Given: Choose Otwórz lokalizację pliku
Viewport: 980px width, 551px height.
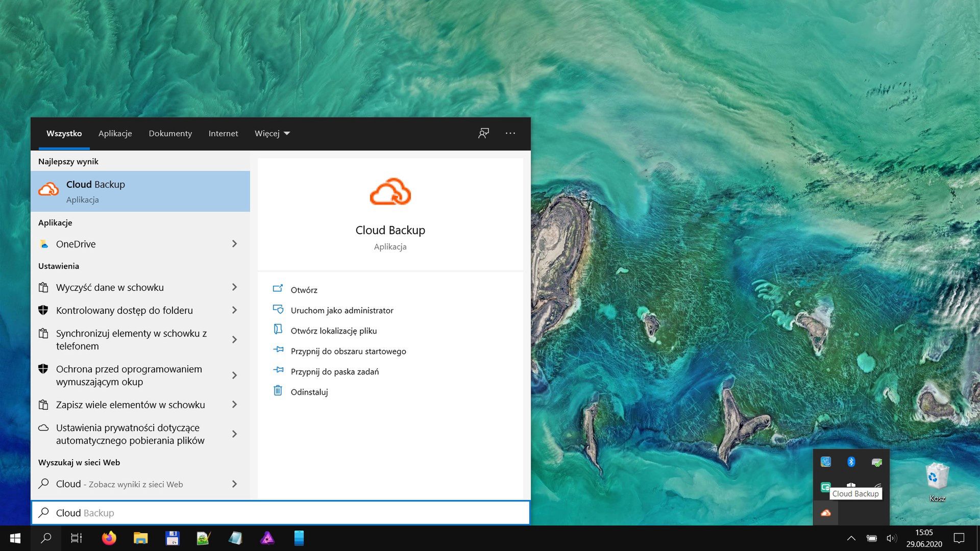Looking at the screenshot, I should [333, 331].
